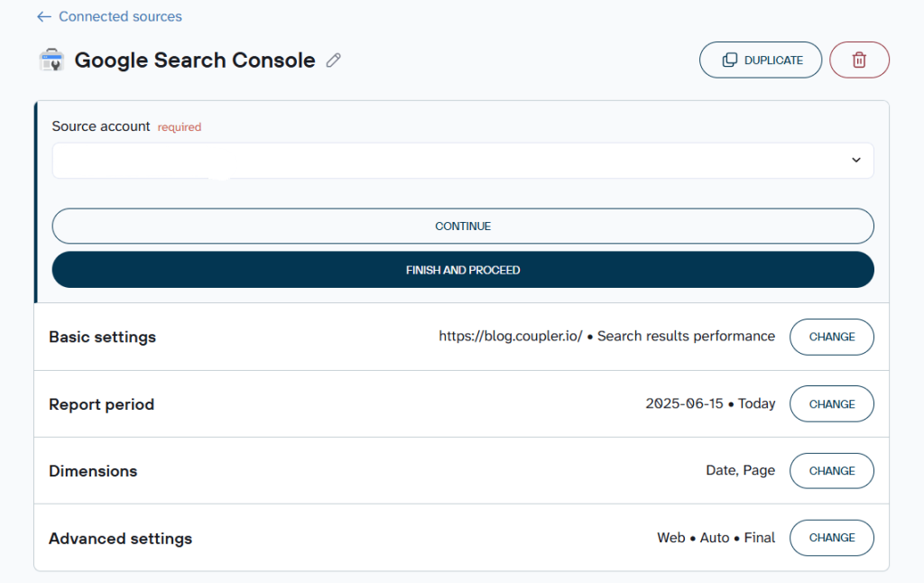
Task: Change the Basic settings
Action: 831,338
